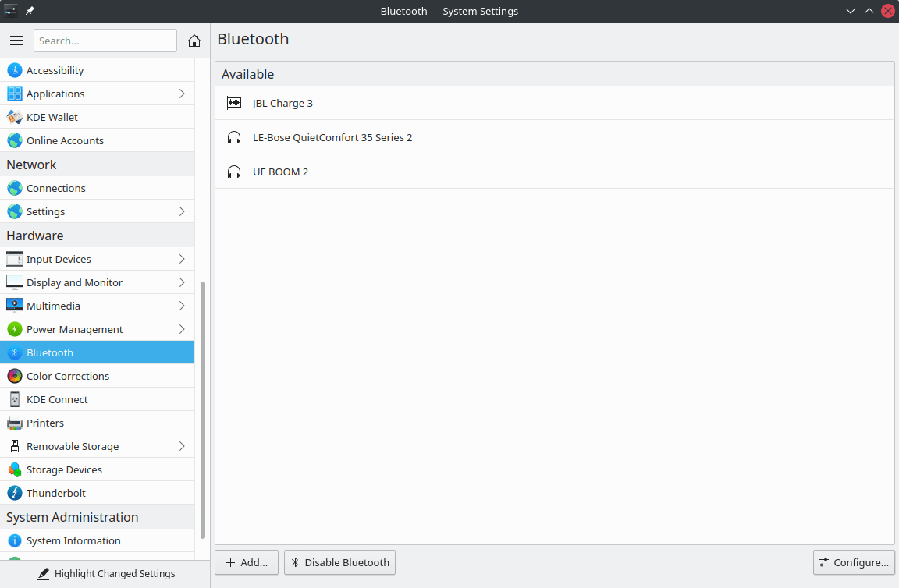Disable Bluetooth using the bottom button

(339, 562)
